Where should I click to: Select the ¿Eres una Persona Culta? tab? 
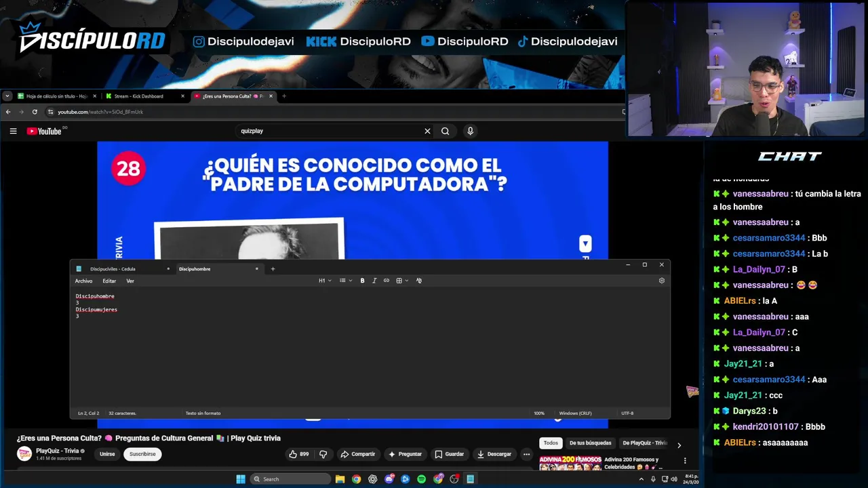[x=233, y=96]
